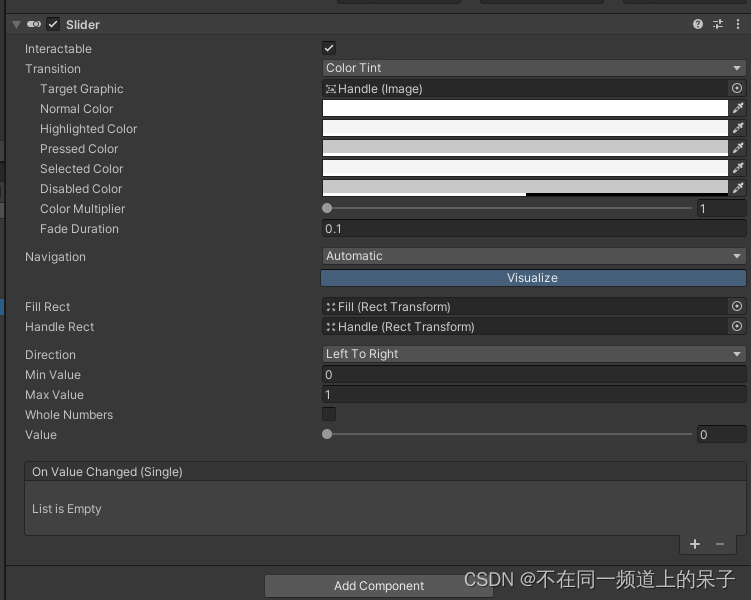The width and height of the screenshot is (751, 600).
Task: Enable the Whole Numbers checkbox
Action: click(x=329, y=414)
